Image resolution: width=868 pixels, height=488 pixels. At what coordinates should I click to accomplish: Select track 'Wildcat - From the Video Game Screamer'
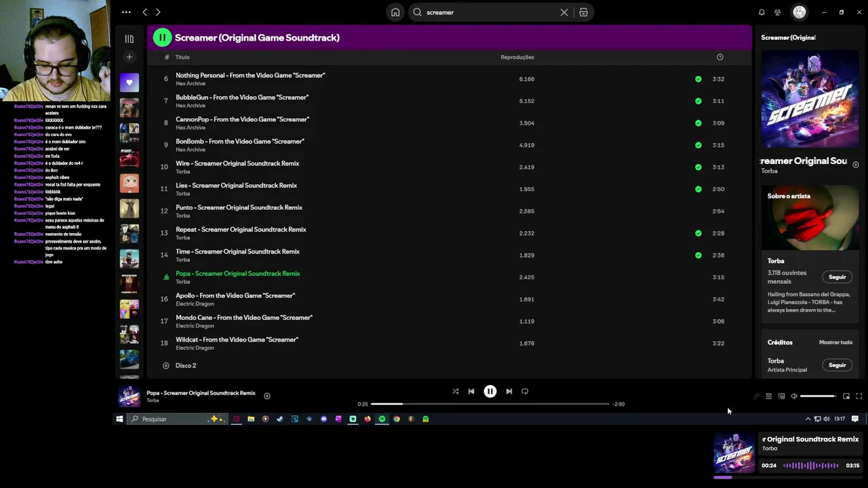237,340
